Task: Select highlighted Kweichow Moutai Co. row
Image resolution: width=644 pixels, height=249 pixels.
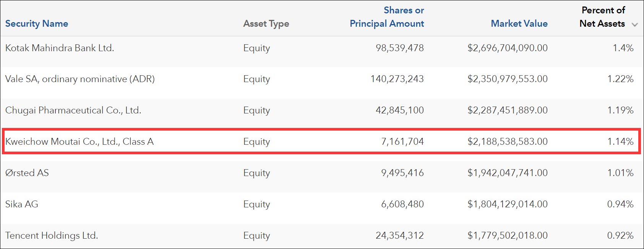Action: point(79,142)
